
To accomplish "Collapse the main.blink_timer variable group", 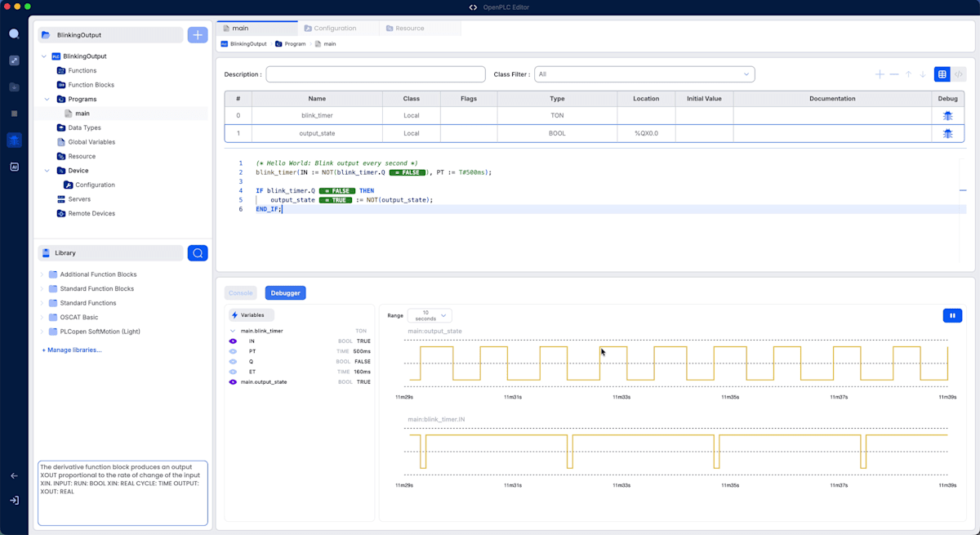I will point(234,331).
